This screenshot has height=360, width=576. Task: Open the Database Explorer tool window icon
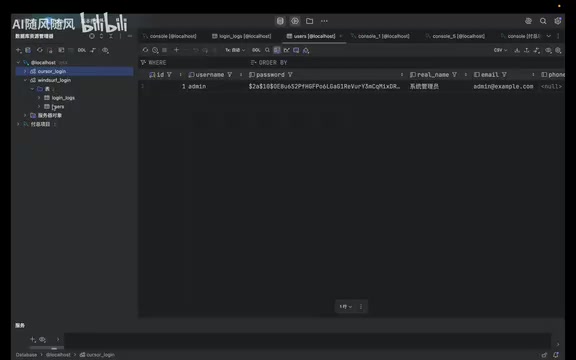(x=280, y=21)
